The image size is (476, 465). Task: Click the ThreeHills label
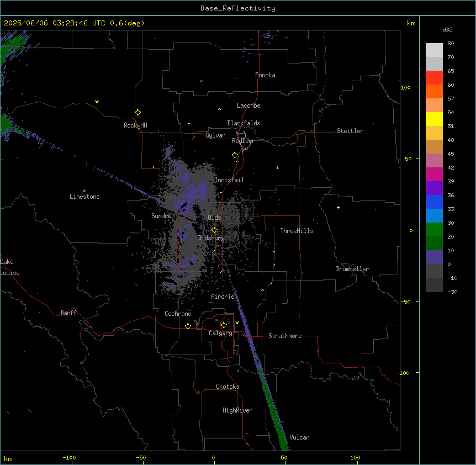coord(297,231)
